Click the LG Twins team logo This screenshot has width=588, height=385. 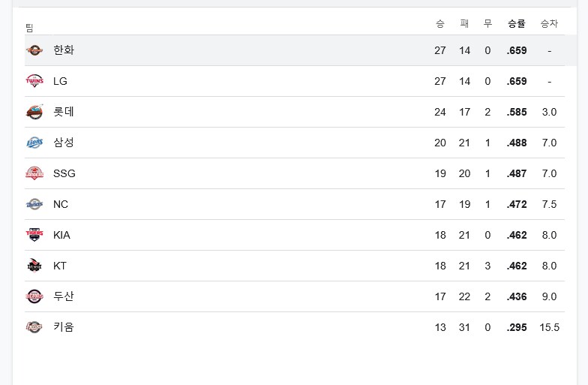click(34, 81)
